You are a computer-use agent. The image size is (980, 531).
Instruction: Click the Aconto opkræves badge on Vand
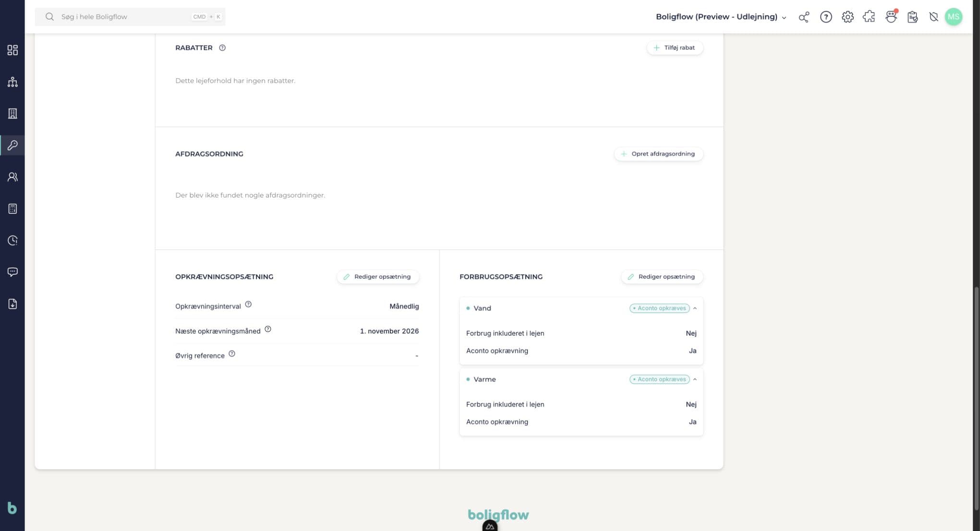660,308
